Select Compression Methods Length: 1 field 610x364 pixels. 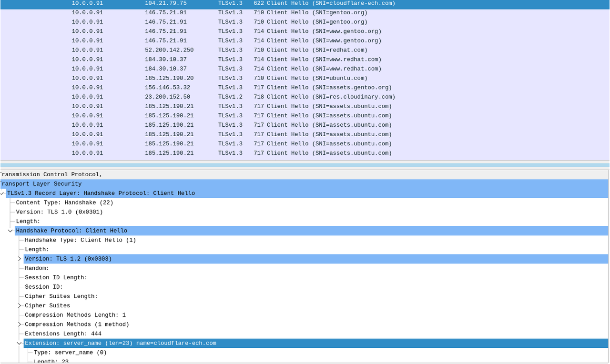click(x=75, y=315)
